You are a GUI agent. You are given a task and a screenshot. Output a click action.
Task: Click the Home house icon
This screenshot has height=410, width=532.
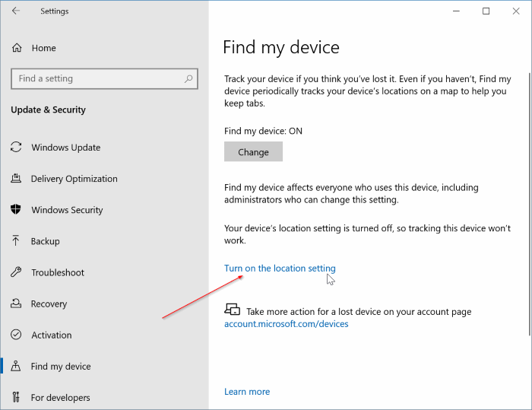pyautogui.click(x=17, y=48)
